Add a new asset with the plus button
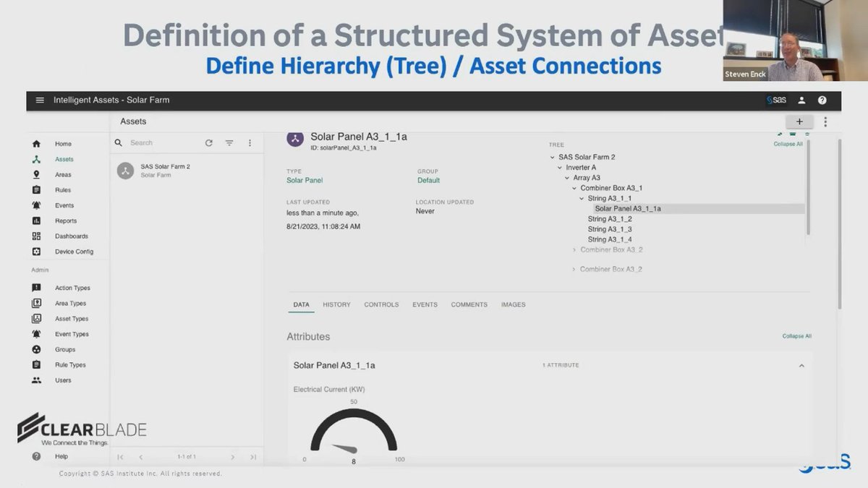Viewport: 868px width, 488px height. [799, 121]
